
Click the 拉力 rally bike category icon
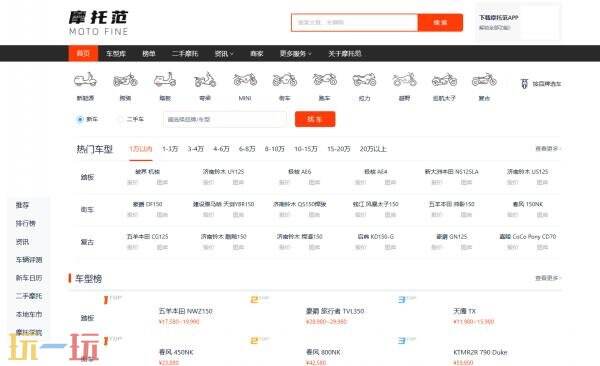(x=364, y=80)
